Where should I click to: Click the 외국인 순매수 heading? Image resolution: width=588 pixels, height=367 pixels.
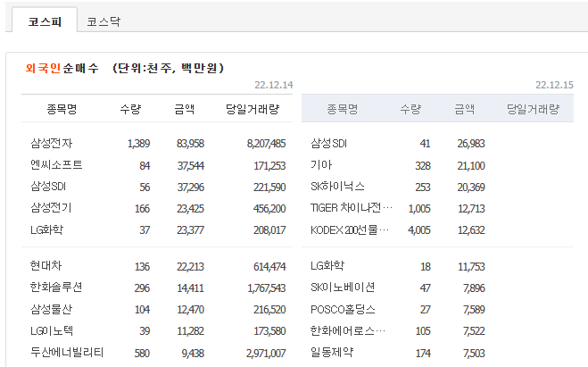point(62,68)
